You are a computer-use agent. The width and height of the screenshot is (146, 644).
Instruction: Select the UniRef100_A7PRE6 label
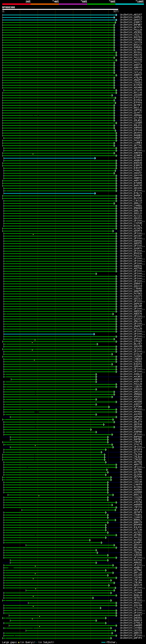click(131, 40)
